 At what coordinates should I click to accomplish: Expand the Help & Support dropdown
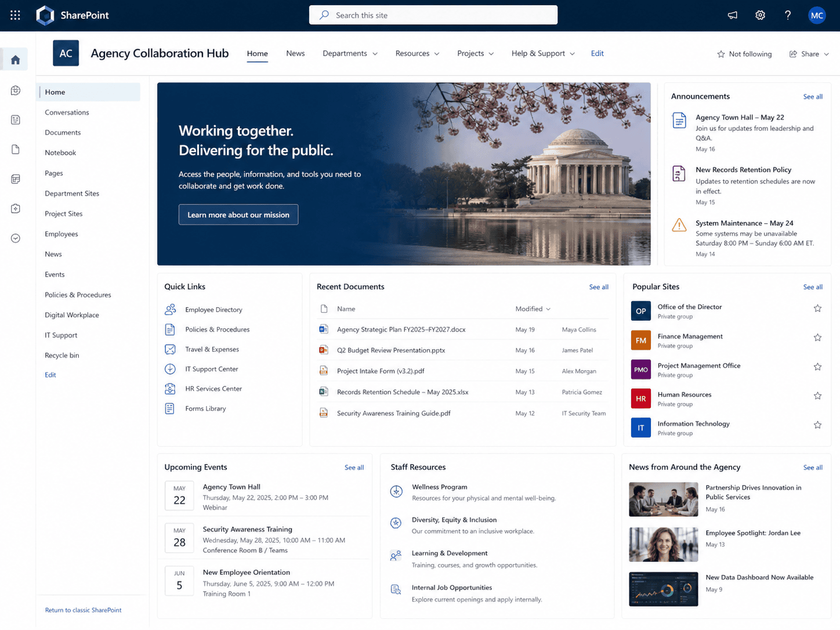point(543,53)
